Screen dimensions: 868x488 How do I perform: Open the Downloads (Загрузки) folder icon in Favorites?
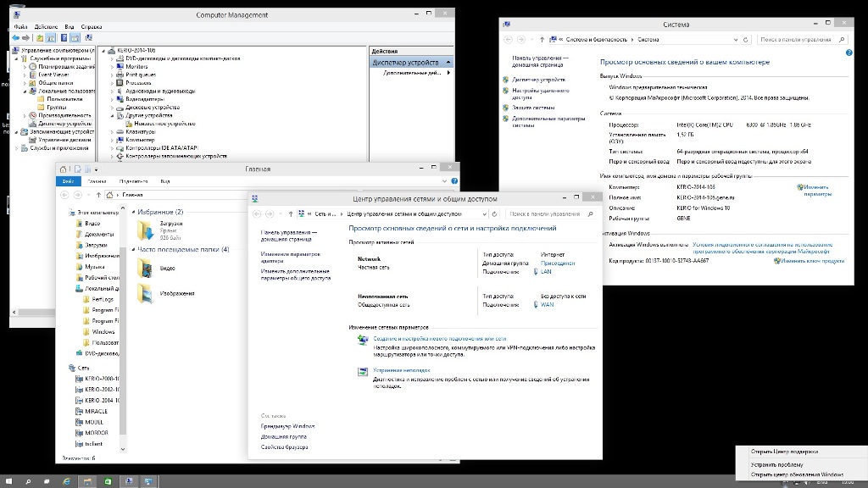[146, 229]
